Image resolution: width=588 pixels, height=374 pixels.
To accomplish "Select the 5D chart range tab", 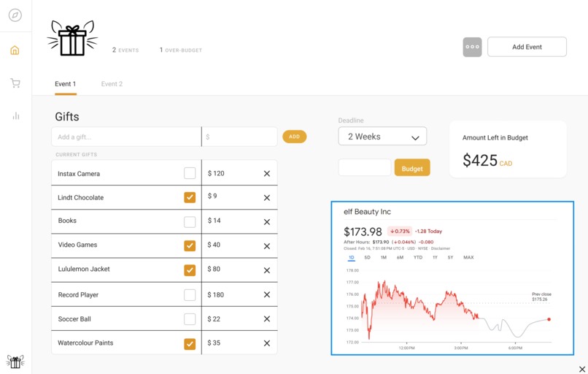I will [x=367, y=258].
